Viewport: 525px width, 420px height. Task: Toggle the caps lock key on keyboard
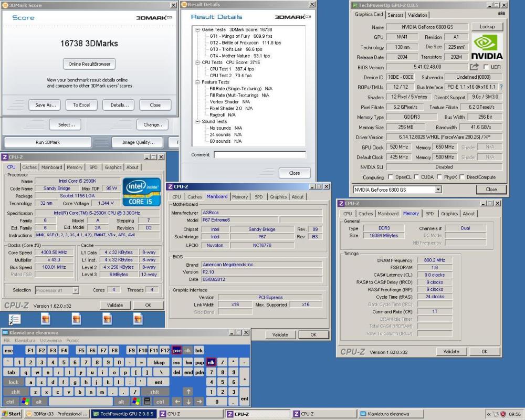(x=14, y=382)
